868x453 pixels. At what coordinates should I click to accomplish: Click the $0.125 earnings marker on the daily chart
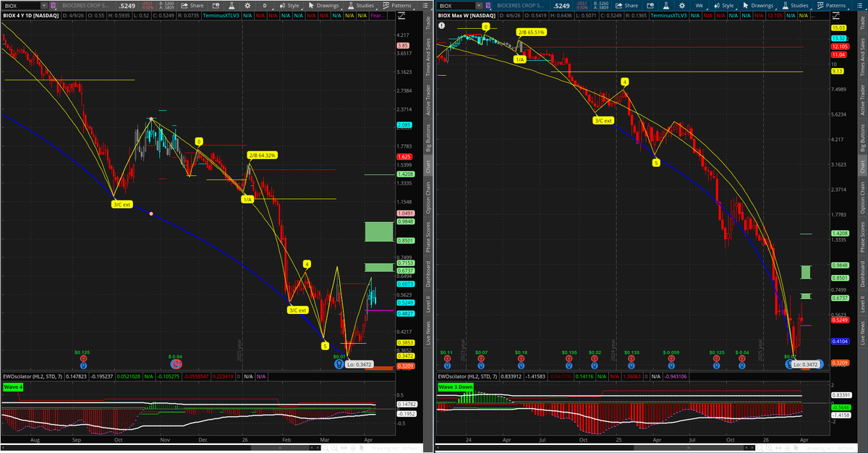(82, 357)
